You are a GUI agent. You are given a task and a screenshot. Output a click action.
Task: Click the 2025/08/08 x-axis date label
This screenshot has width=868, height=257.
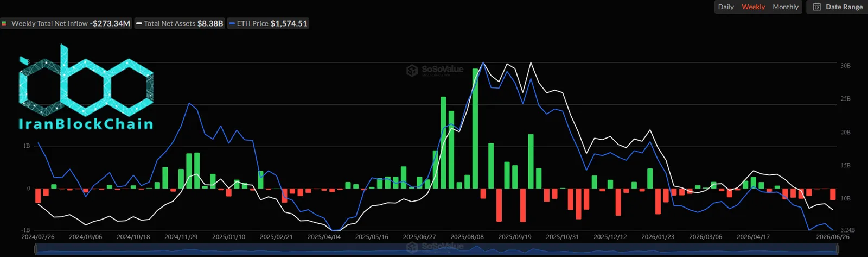[468, 237]
